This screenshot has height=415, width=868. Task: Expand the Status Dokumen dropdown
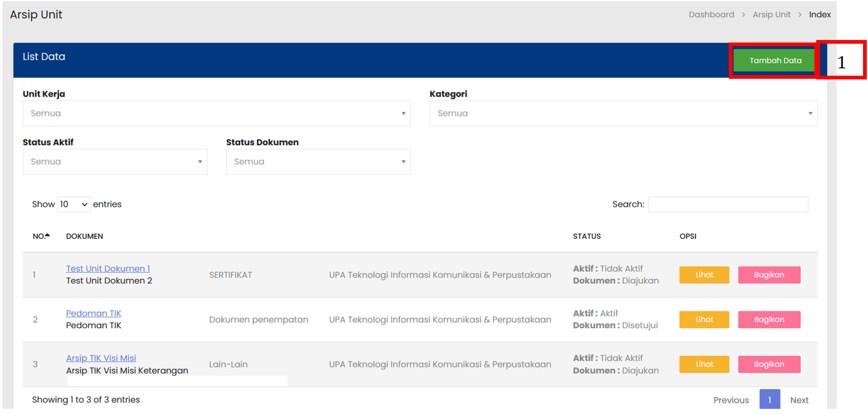(318, 162)
